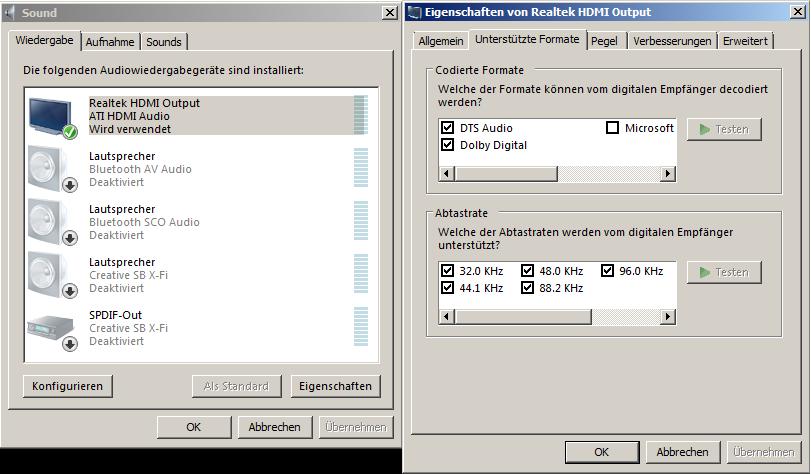Click the level meter of Realtek HDMI Output

361,115
